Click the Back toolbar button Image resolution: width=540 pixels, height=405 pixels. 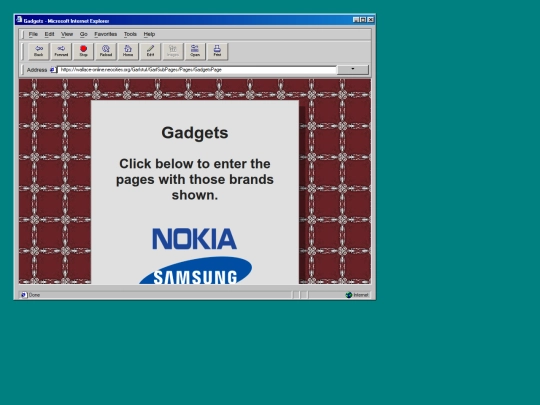39,51
